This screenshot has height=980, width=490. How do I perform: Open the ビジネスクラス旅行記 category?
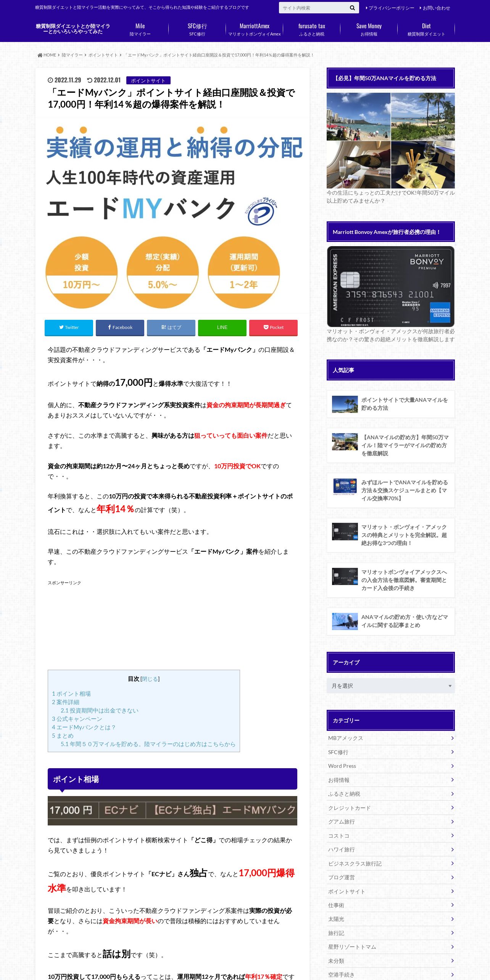click(x=390, y=864)
